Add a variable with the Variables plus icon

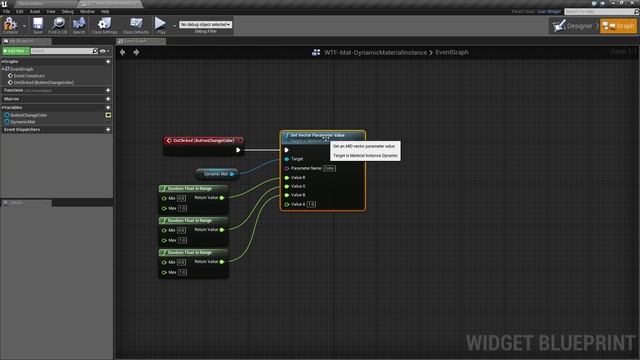(108, 107)
